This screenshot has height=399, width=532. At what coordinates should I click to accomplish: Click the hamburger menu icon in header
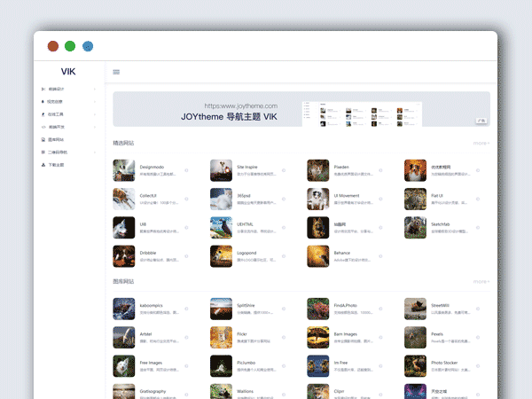click(116, 73)
